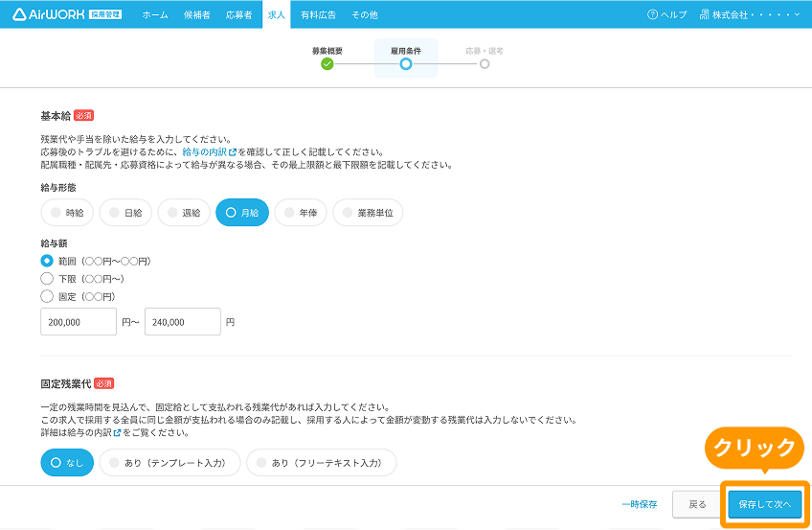812x530 pixels.
Task: Click the maximum salary field 240,000
Action: click(x=182, y=322)
